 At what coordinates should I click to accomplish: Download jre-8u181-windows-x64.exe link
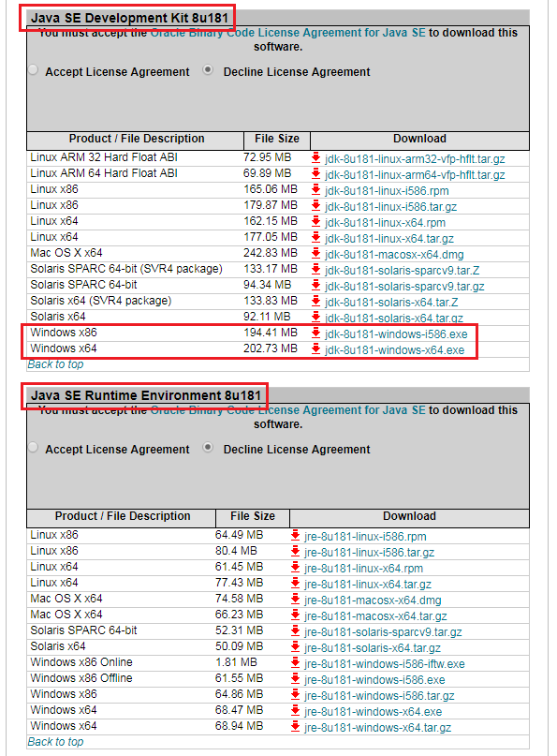coord(373,712)
